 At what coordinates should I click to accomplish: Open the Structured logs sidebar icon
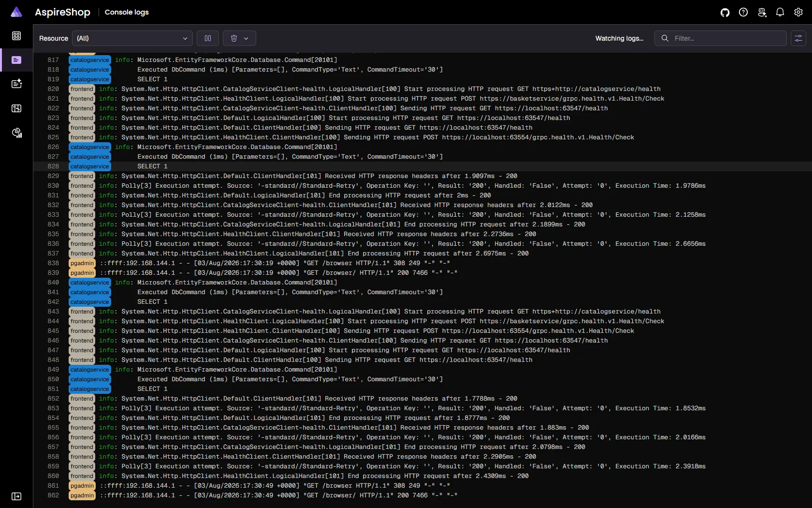coord(16,84)
